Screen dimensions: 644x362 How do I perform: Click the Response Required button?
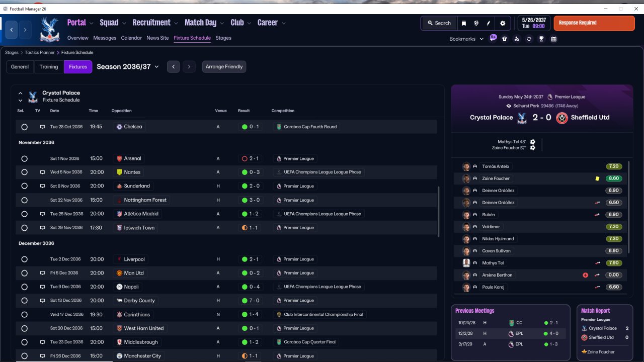[594, 23]
